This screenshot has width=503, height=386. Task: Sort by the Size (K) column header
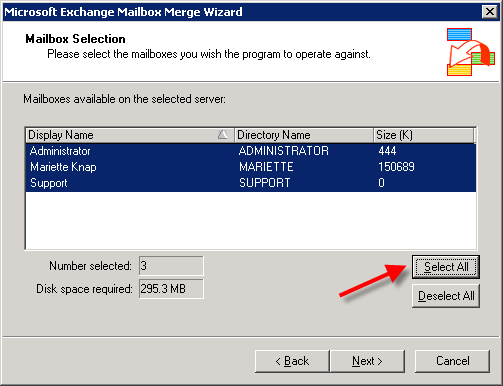point(423,135)
